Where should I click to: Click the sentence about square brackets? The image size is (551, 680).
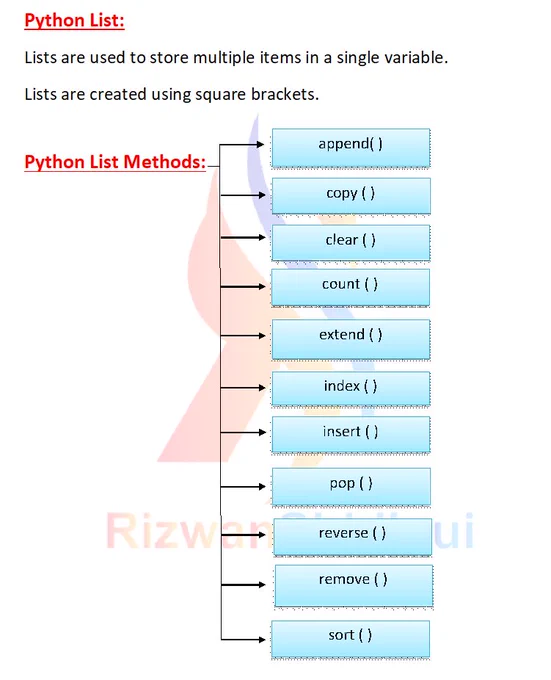pos(172,94)
